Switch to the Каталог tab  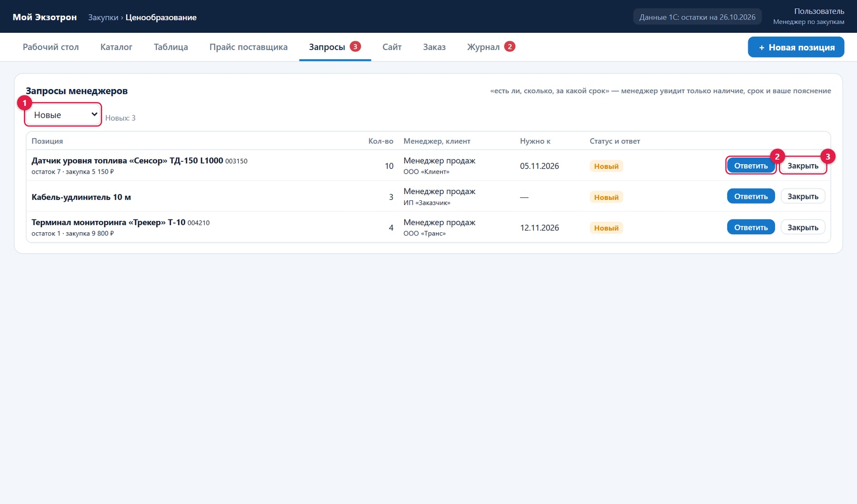(x=116, y=47)
